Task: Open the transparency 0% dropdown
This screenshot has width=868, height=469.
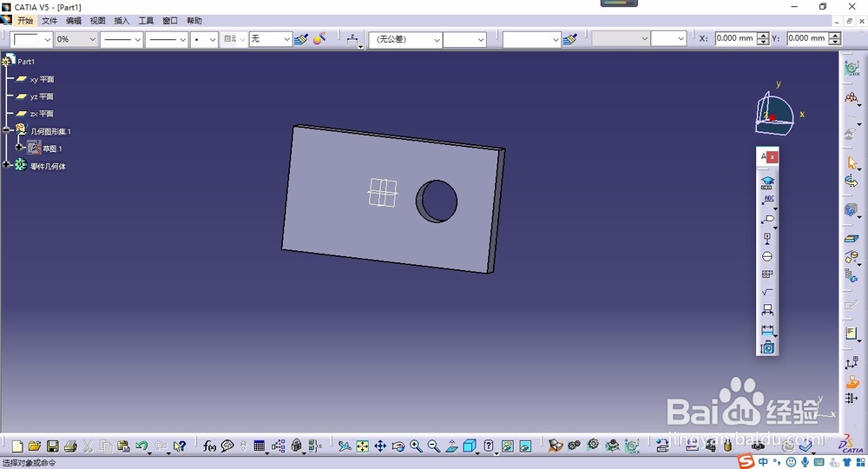Action: 92,39
